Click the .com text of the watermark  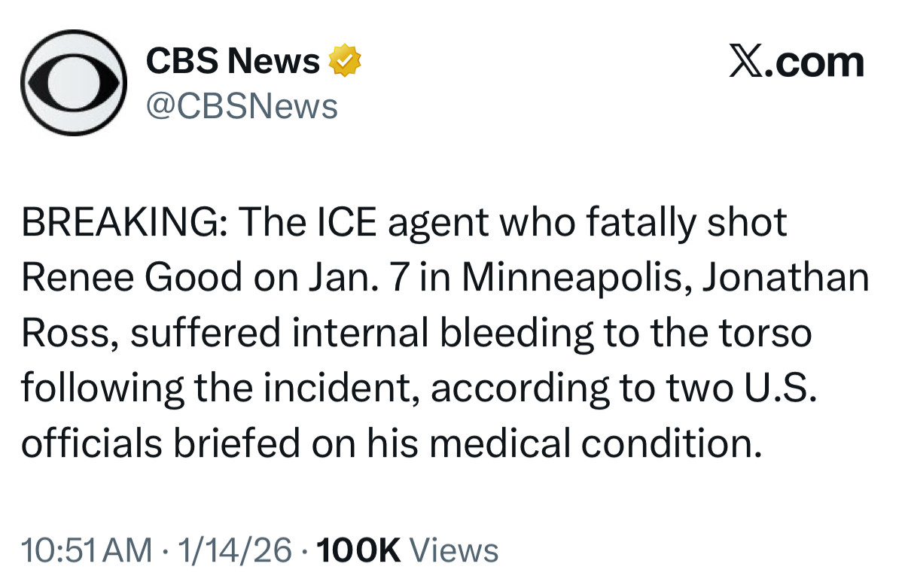(819, 62)
